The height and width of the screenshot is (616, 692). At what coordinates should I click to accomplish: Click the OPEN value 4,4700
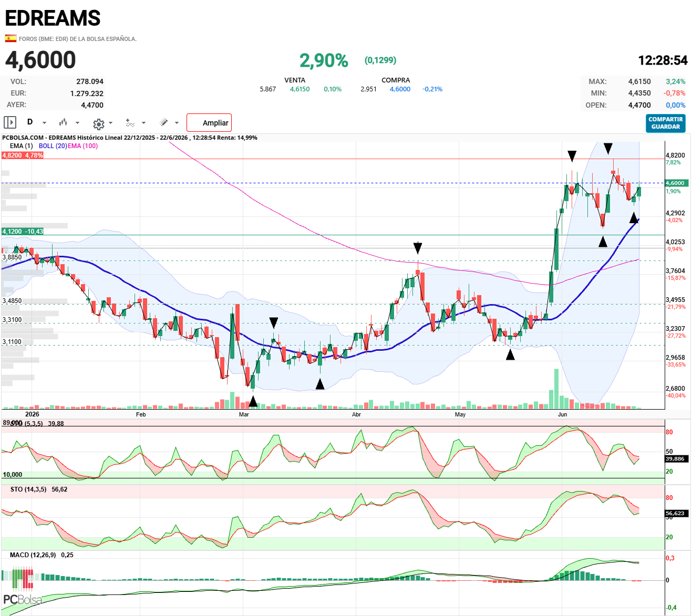pos(639,105)
